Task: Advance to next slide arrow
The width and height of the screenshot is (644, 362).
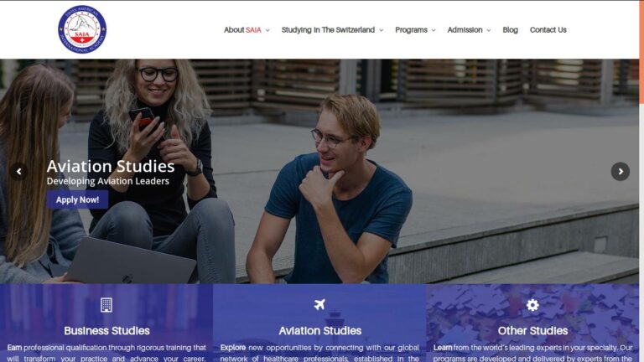Action: pyautogui.click(x=621, y=172)
